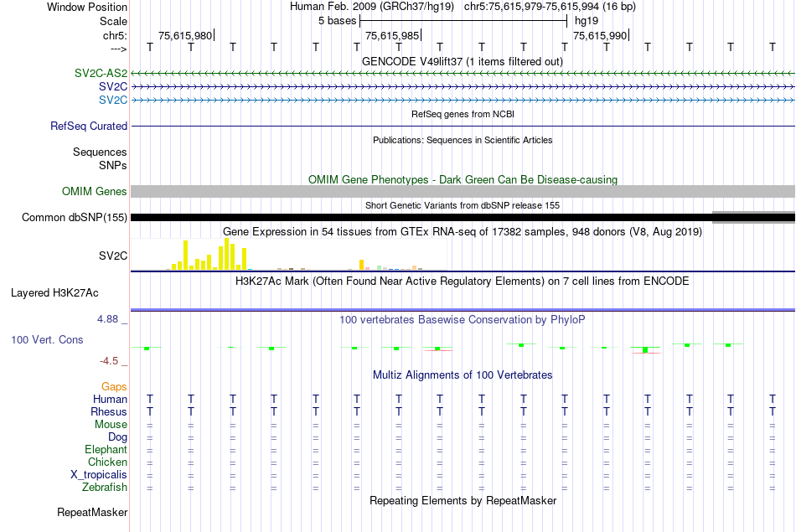Open the H3K27Ac Mark ENCODE track title
This screenshot has height=532, width=796.
coord(463,281)
